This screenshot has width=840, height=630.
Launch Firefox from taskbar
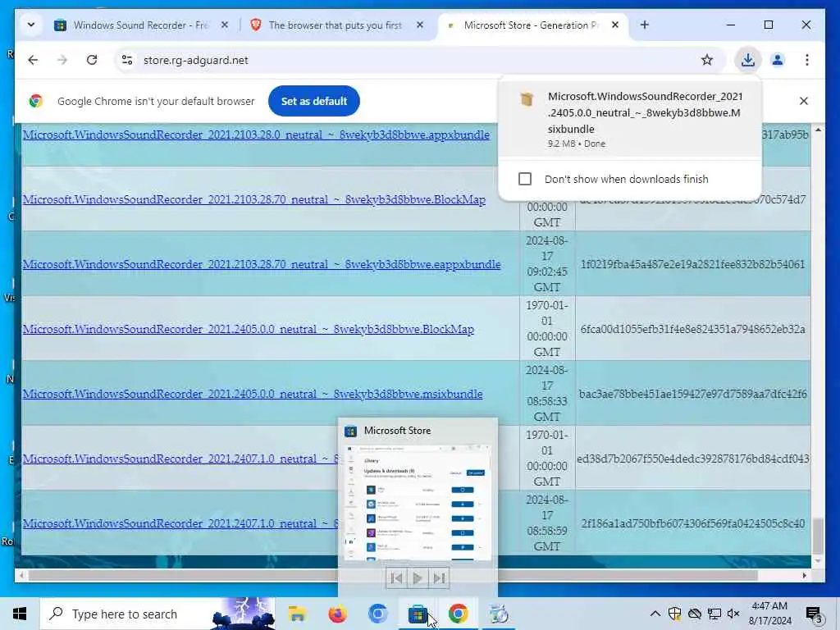(x=337, y=614)
